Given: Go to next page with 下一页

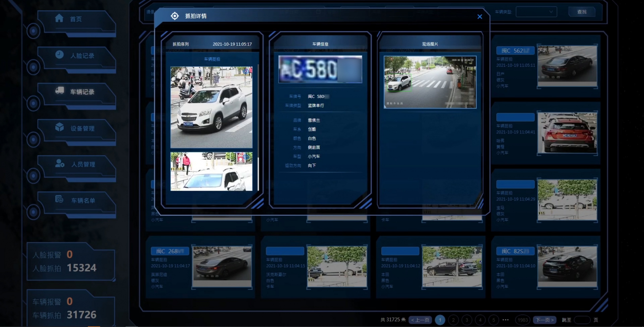Looking at the screenshot, I should 545,320.
